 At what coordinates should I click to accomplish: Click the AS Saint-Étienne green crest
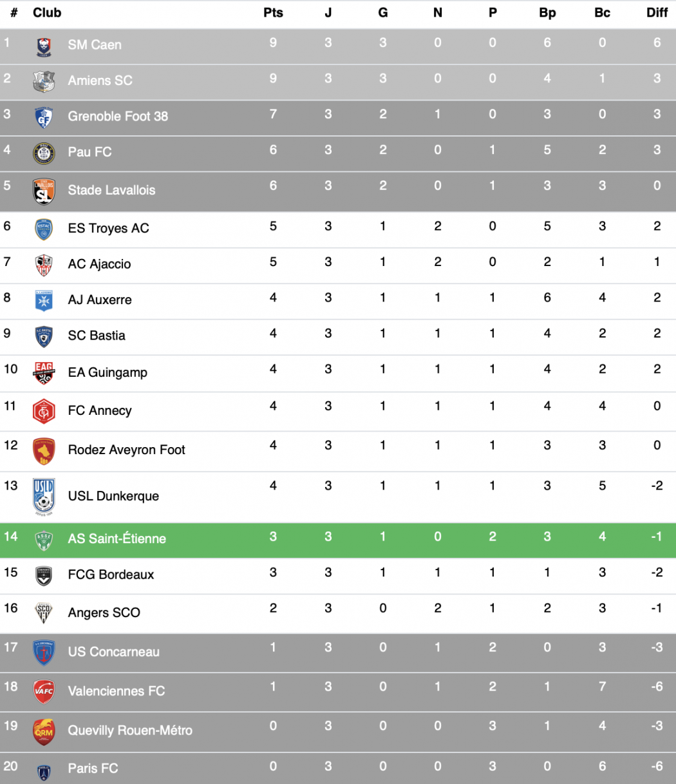44,540
